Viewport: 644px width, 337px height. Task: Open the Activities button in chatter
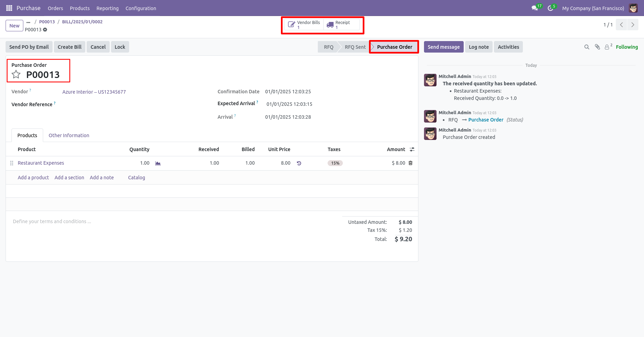click(508, 47)
